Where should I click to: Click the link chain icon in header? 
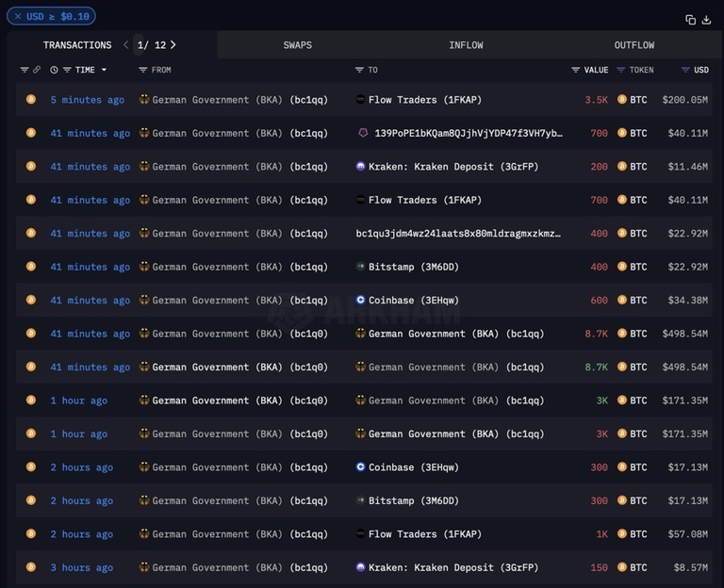(x=37, y=70)
